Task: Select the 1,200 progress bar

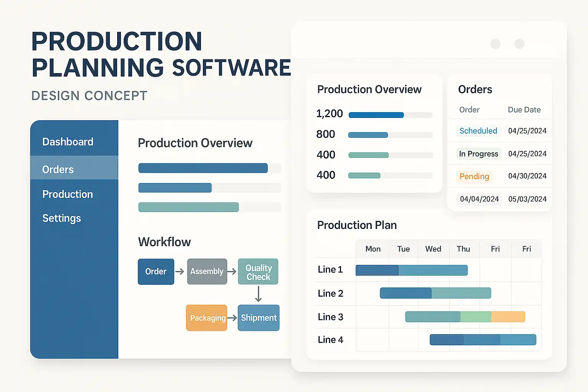Action: [390, 115]
